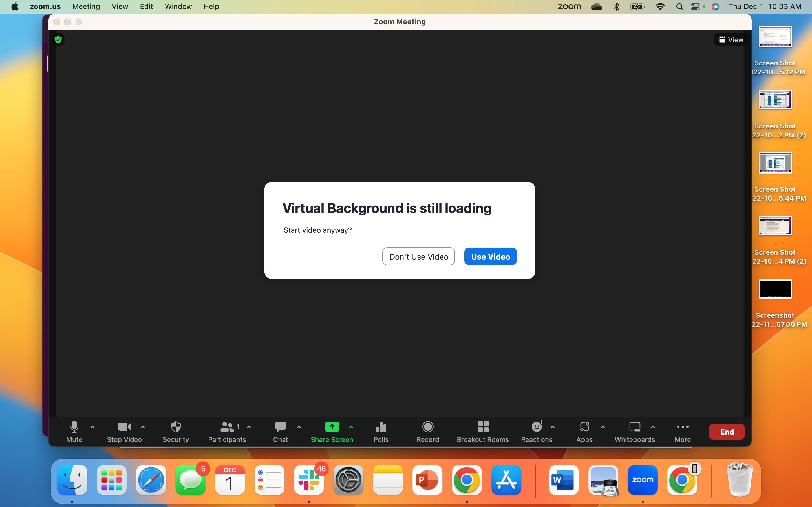Click the Use Video button
Screen dimensions: 812x507
(x=490, y=257)
